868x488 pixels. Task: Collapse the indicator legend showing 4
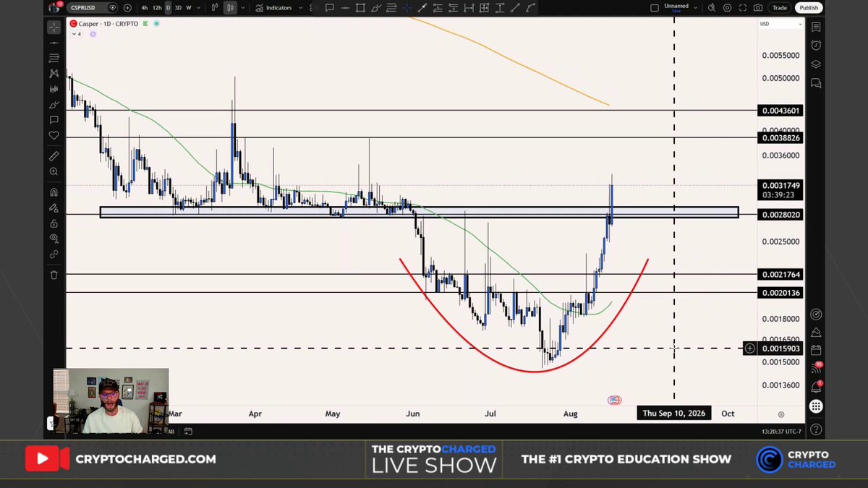tap(77, 34)
